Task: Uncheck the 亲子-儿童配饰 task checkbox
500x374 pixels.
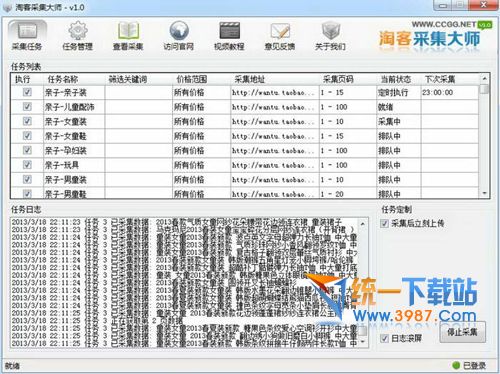Action: pyautogui.click(x=27, y=107)
